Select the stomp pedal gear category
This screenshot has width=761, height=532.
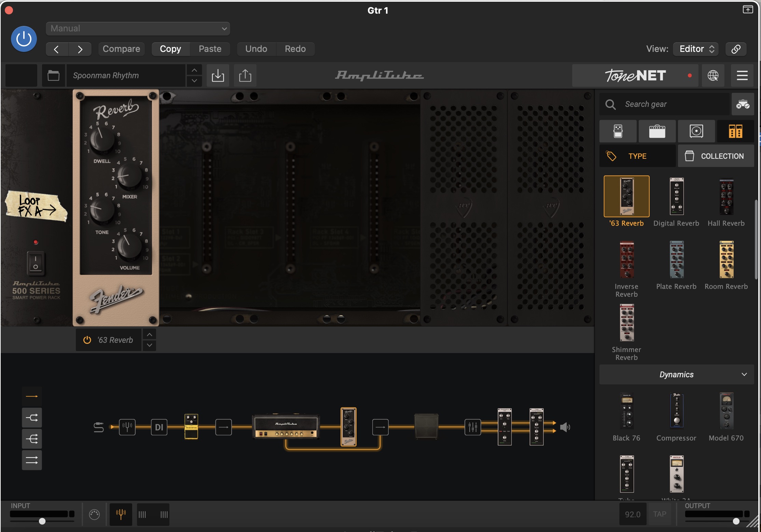point(618,131)
